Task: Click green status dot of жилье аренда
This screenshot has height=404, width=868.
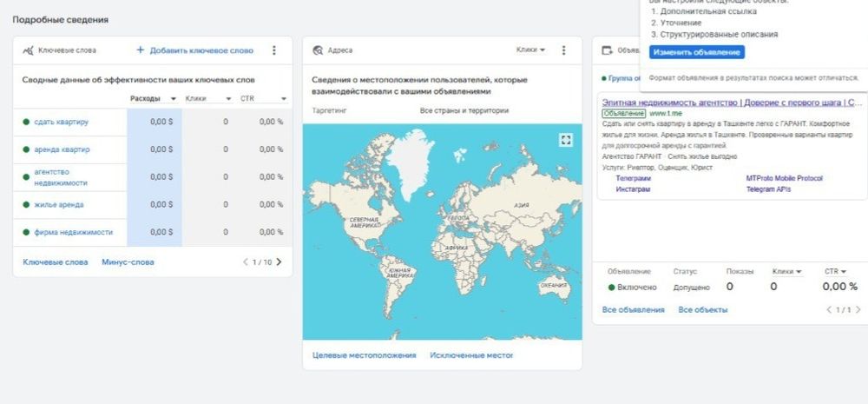Action: click(x=26, y=204)
